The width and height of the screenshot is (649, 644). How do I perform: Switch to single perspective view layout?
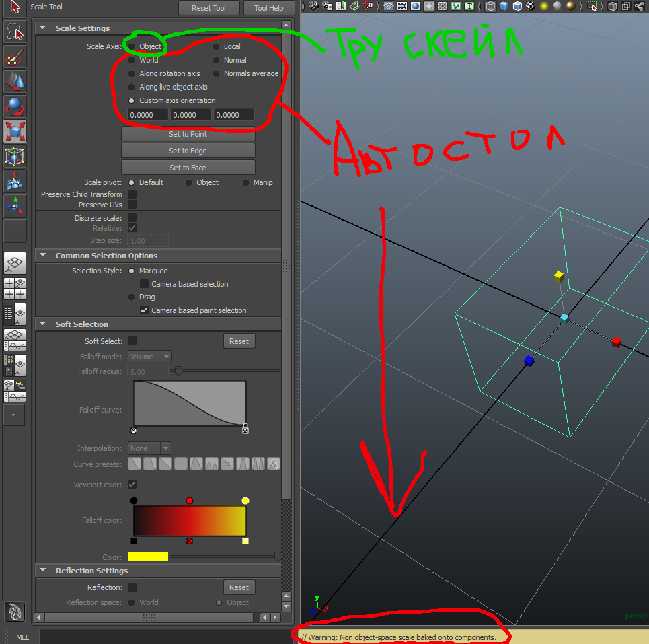(x=14, y=262)
